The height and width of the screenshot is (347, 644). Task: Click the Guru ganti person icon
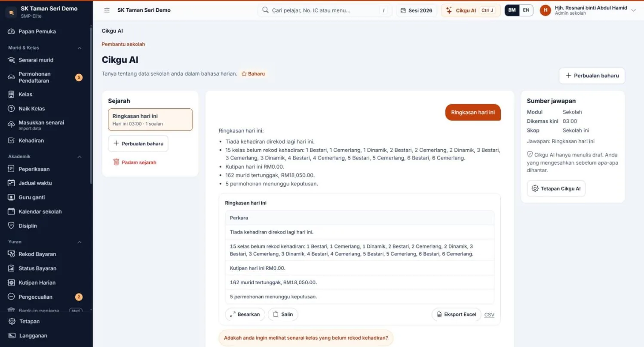(x=12, y=197)
